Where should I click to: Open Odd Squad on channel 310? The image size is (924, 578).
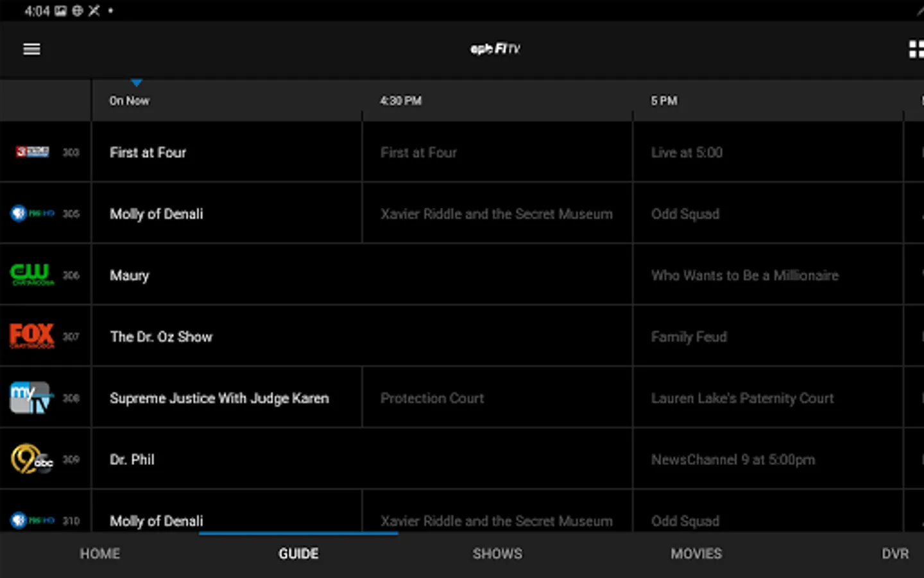(768, 511)
